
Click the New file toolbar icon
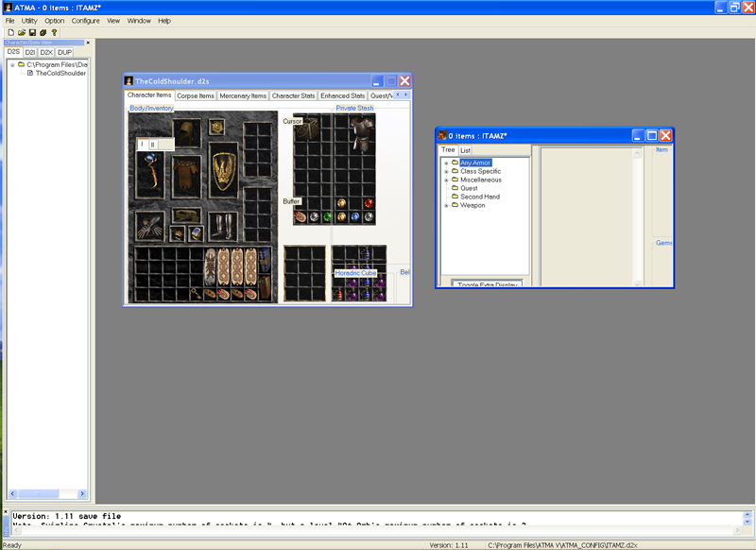tap(10, 32)
